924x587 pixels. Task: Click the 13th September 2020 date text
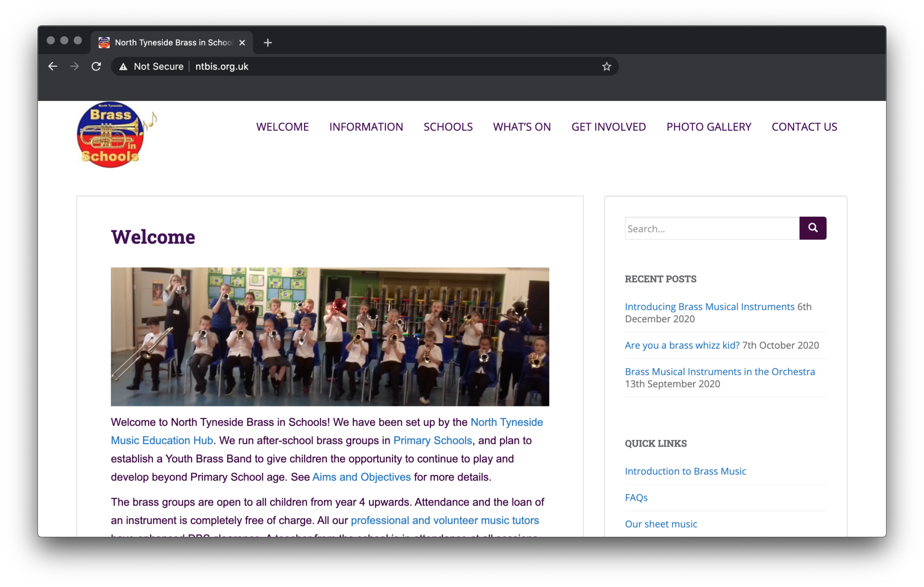pyautogui.click(x=672, y=384)
